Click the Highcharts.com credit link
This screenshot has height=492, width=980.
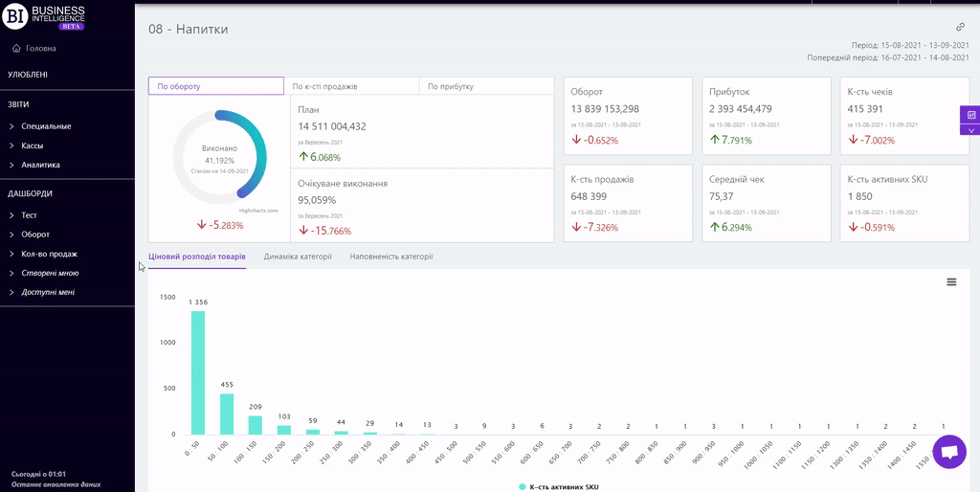coord(258,210)
